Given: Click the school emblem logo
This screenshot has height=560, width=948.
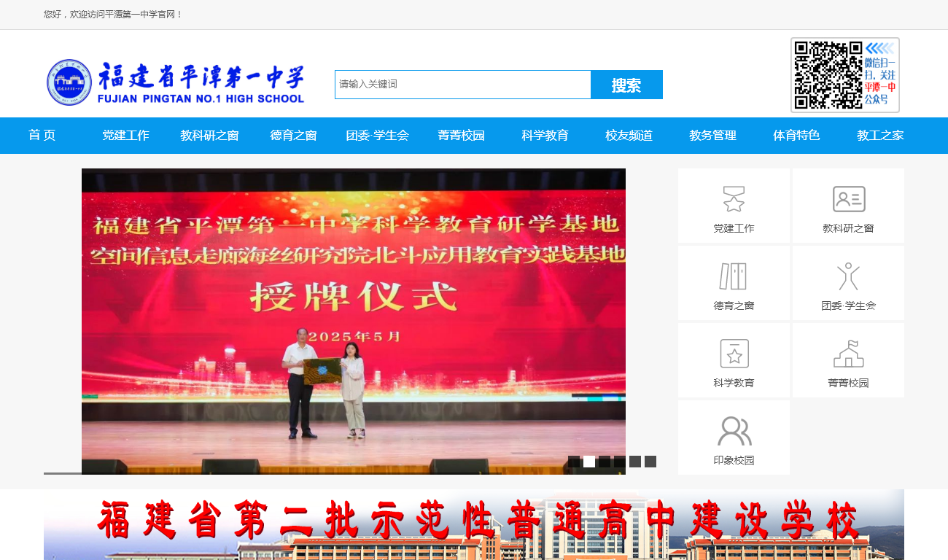Looking at the screenshot, I should (x=70, y=82).
